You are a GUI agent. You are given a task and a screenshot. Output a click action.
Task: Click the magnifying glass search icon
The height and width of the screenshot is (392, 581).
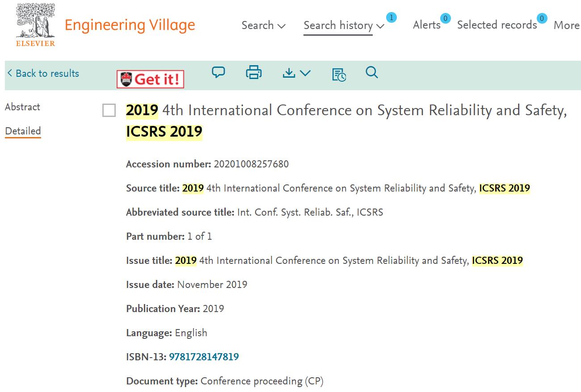point(372,72)
